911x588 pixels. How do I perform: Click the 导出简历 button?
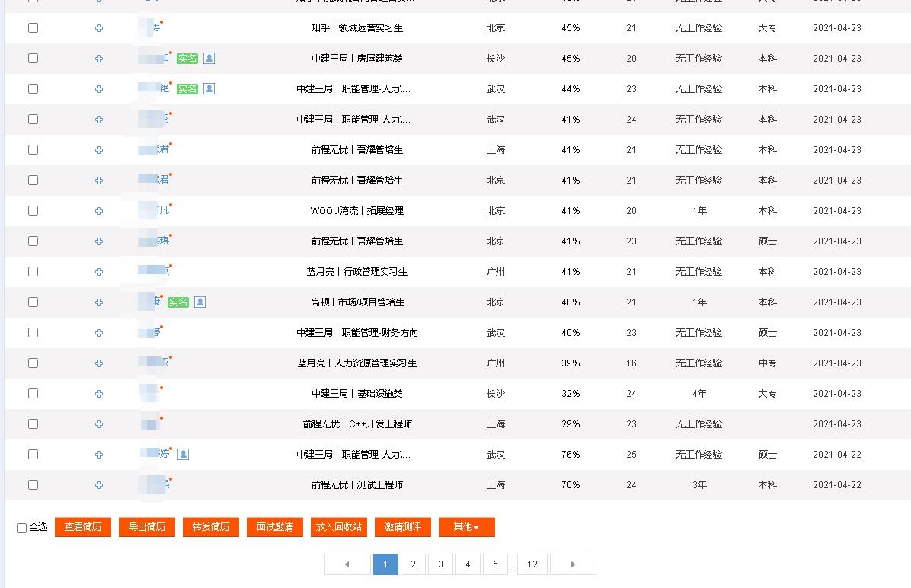tap(146, 526)
